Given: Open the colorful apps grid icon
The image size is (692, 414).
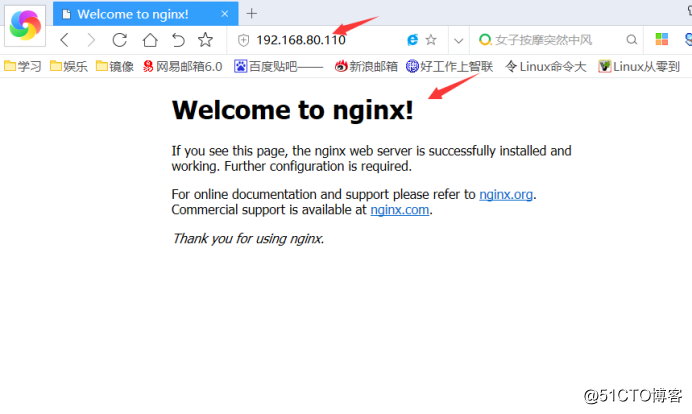Looking at the screenshot, I should (x=662, y=39).
